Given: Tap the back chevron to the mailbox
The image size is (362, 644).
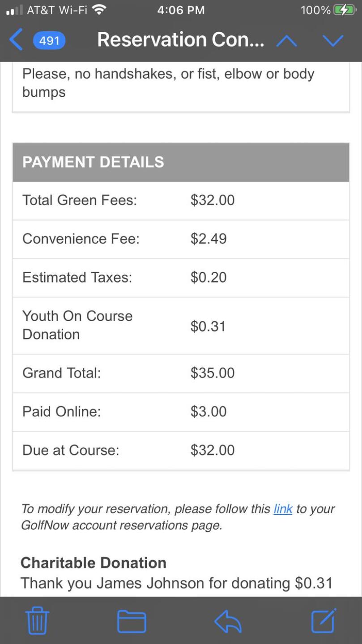Looking at the screenshot, I should pos(15,41).
